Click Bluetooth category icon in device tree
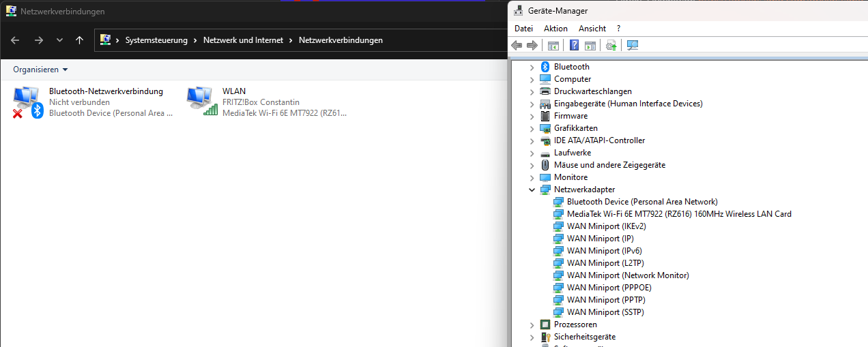The width and height of the screenshot is (868, 347). click(x=545, y=67)
